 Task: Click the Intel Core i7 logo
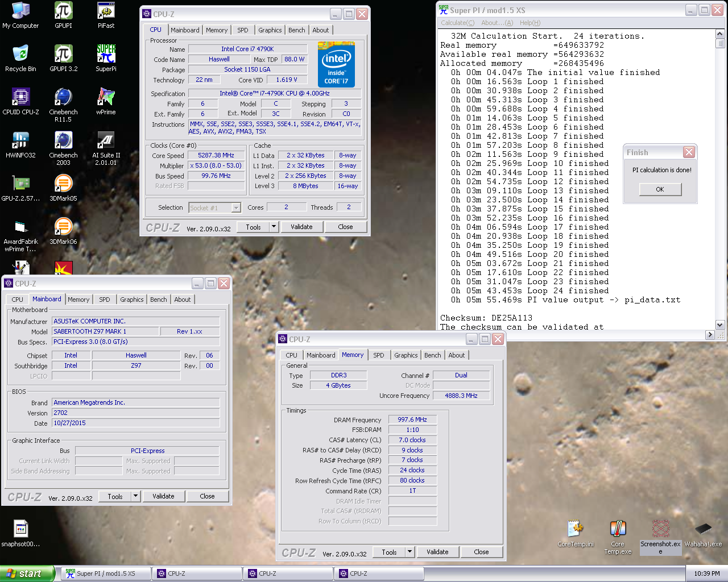pos(336,64)
